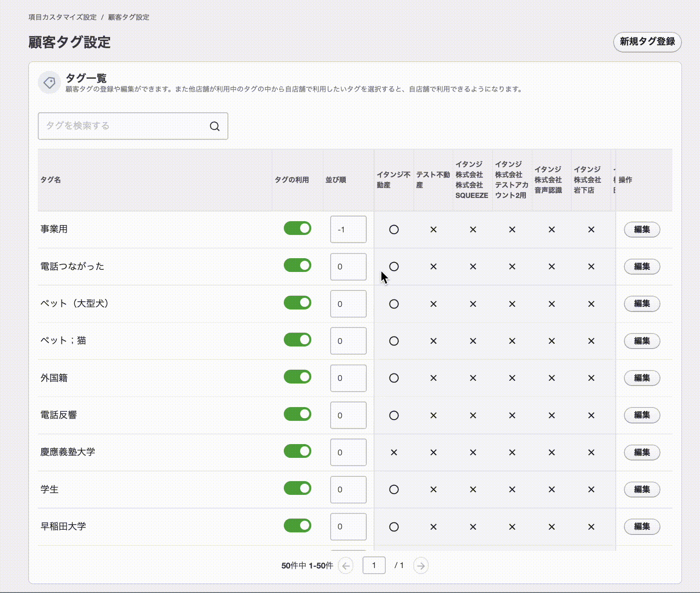Edit the 早稲田大学 tag
Image resolution: width=700 pixels, height=593 pixels.
(x=642, y=527)
